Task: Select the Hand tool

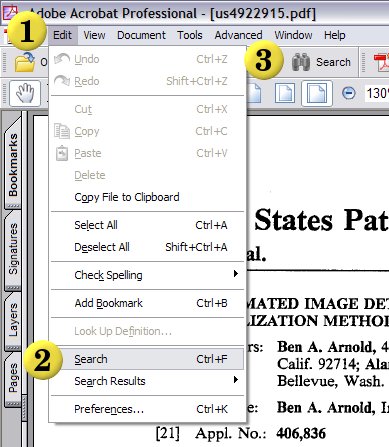Action: pyautogui.click(x=25, y=93)
